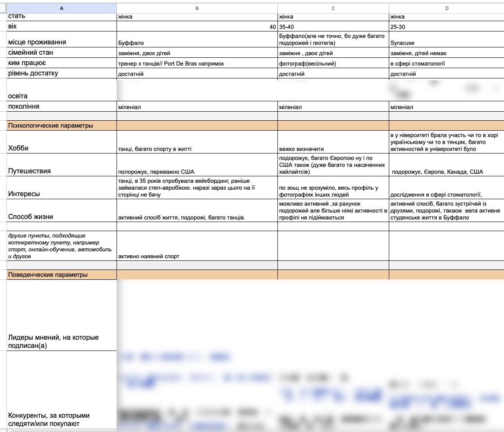Select the 'покоління' label cell
Viewport: 504px width, 432px height.
[62, 106]
